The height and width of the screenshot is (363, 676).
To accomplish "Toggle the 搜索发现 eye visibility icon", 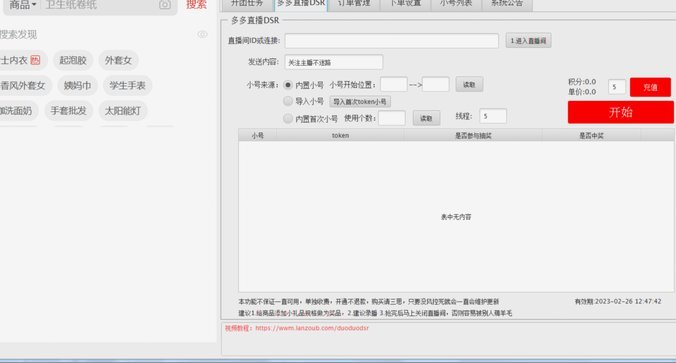I will click(x=202, y=34).
